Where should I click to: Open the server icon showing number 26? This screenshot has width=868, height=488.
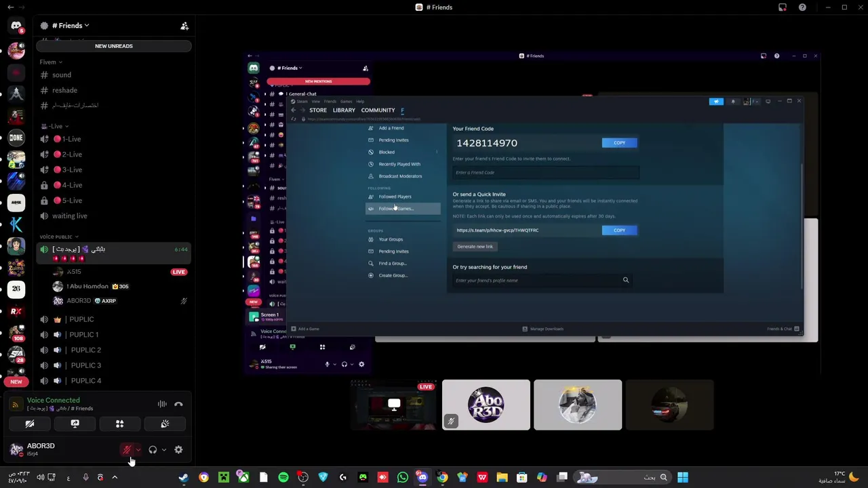[16, 289]
